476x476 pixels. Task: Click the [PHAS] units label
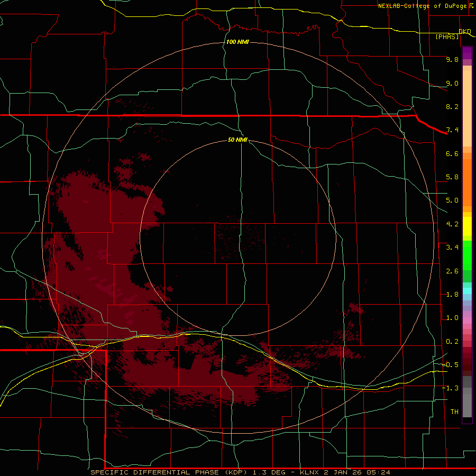(447, 37)
